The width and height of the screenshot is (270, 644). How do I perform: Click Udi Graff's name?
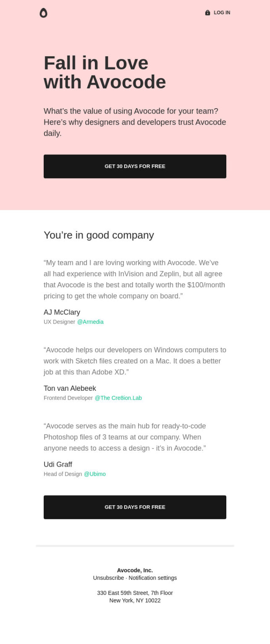pyautogui.click(x=58, y=464)
